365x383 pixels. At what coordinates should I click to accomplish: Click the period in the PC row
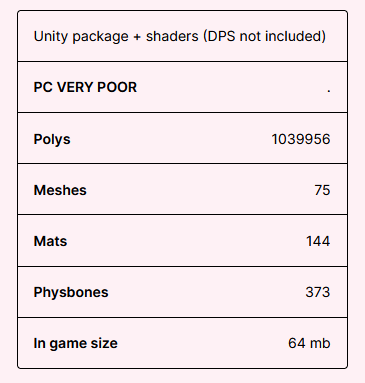[x=329, y=91]
